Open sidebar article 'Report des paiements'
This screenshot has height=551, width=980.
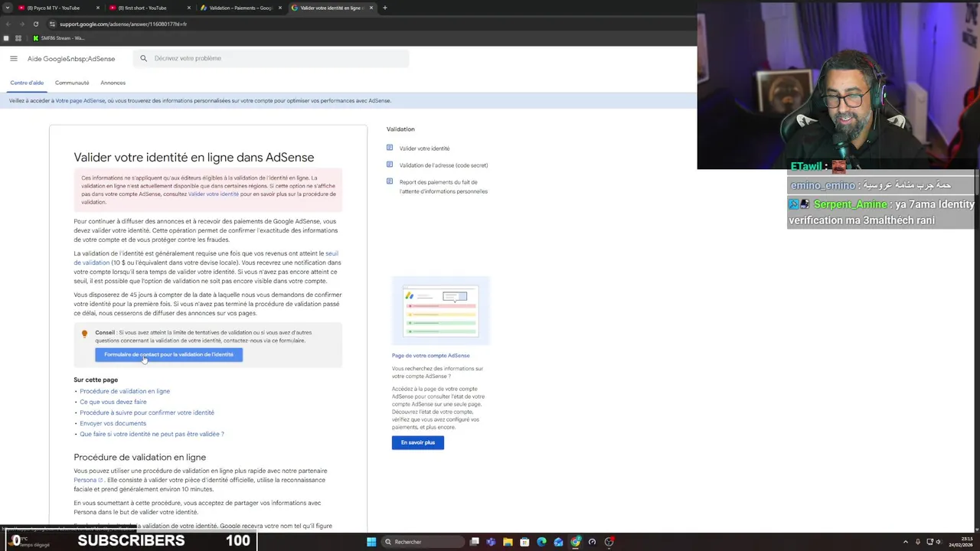click(443, 187)
